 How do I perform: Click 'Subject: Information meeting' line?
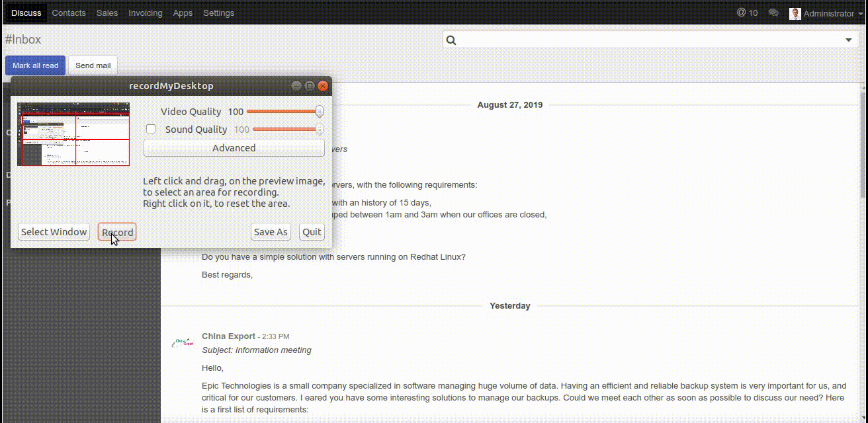coord(257,350)
